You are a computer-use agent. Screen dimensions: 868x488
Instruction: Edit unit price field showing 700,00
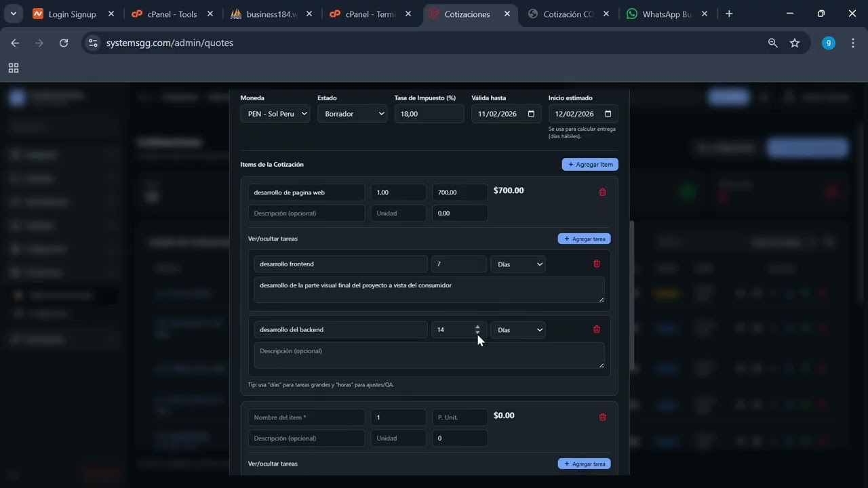pos(460,192)
